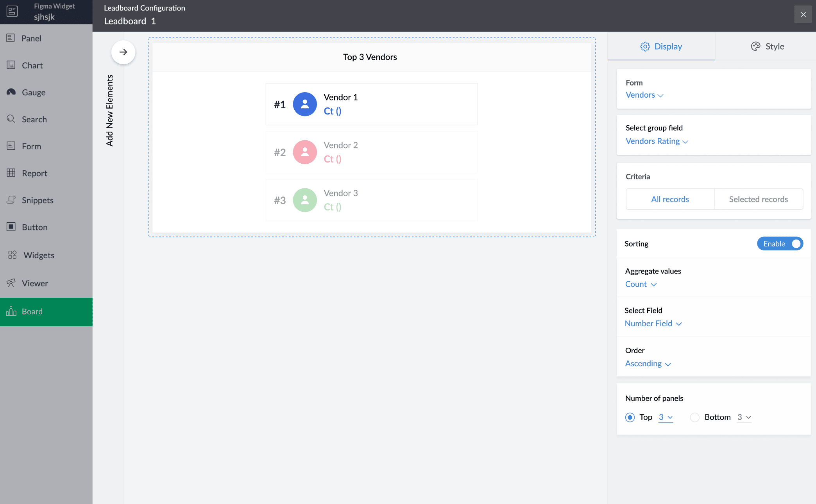Click the Search magnifier icon in sidebar
Viewport: 816px width, 504px height.
click(x=11, y=119)
